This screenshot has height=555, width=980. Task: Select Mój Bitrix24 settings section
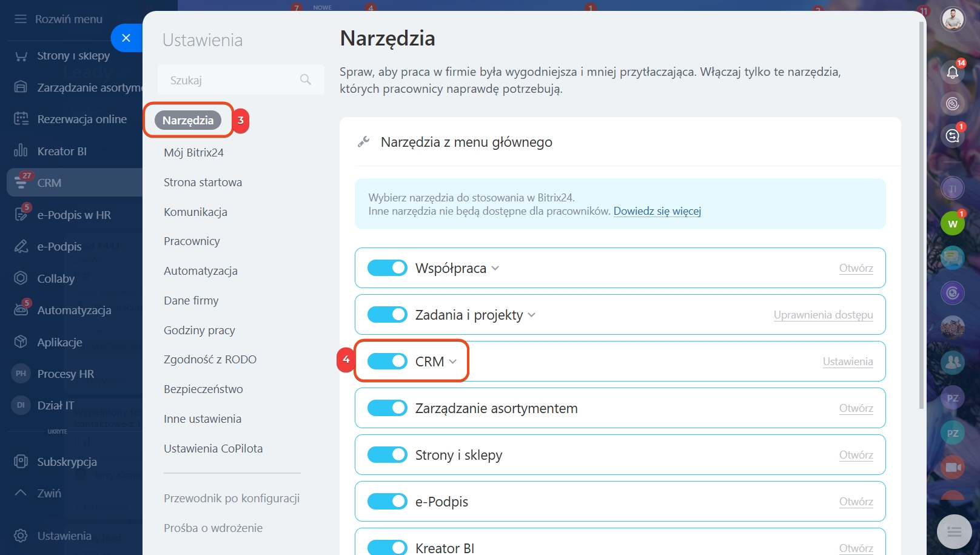click(193, 152)
